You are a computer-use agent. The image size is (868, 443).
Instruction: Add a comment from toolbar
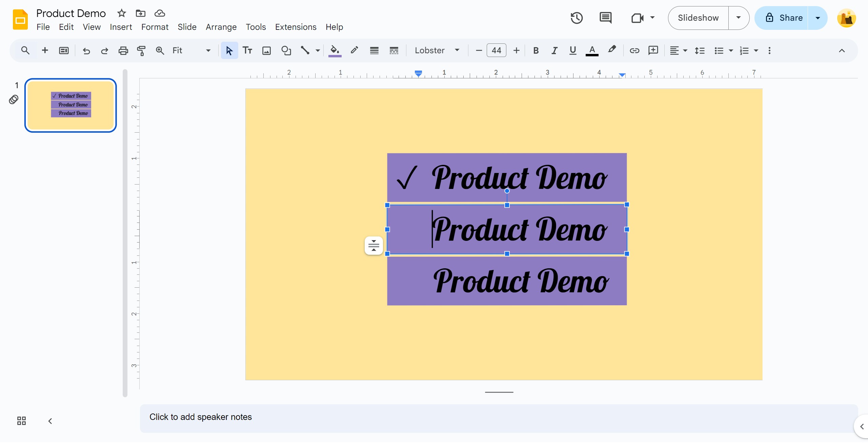click(x=653, y=51)
